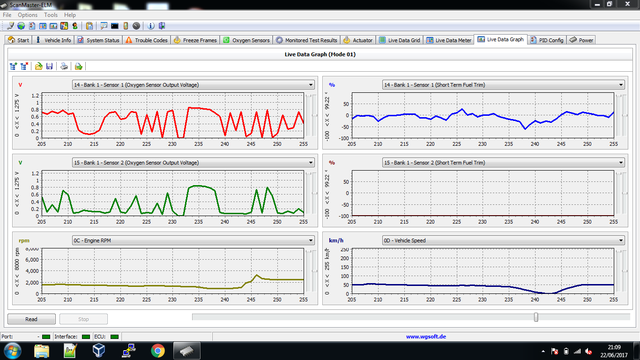
Task: Open the Options menu
Action: [x=27, y=15]
